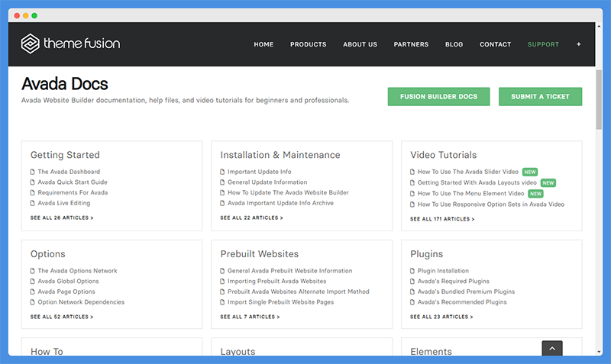Open the Options section heading

tap(48, 254)
